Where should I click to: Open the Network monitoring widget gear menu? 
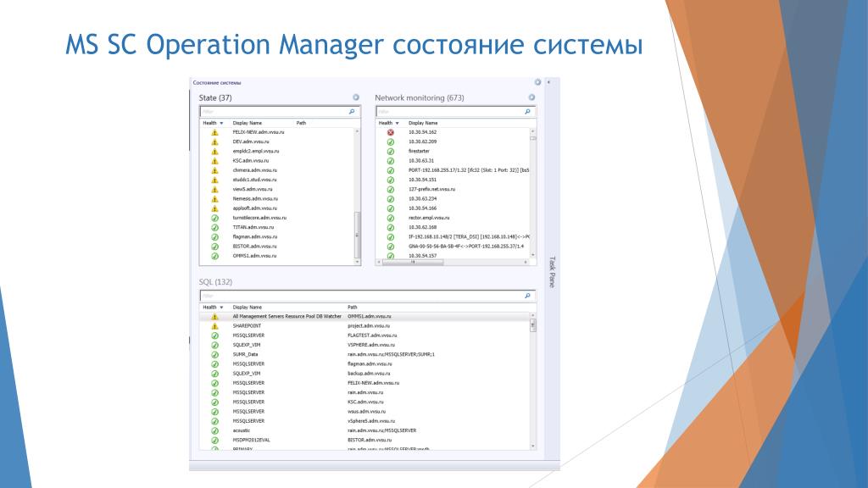coord(531,97)
